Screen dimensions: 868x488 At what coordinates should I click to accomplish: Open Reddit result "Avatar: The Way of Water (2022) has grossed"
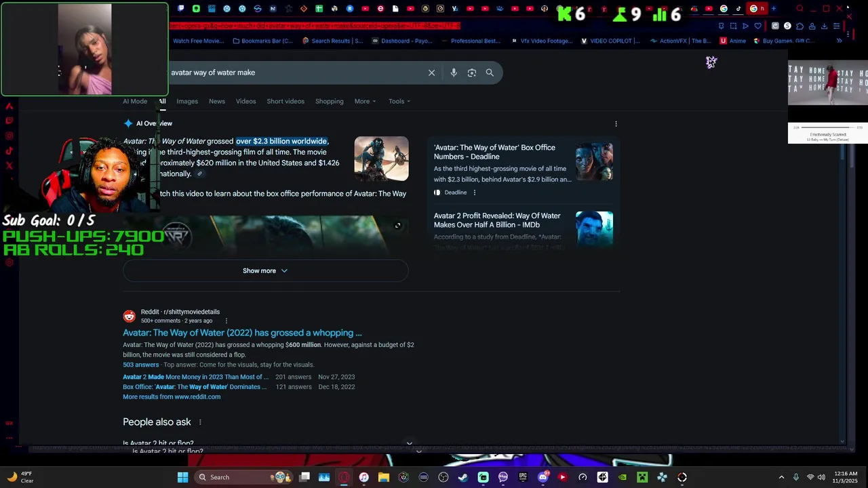[x=242, y=333]
